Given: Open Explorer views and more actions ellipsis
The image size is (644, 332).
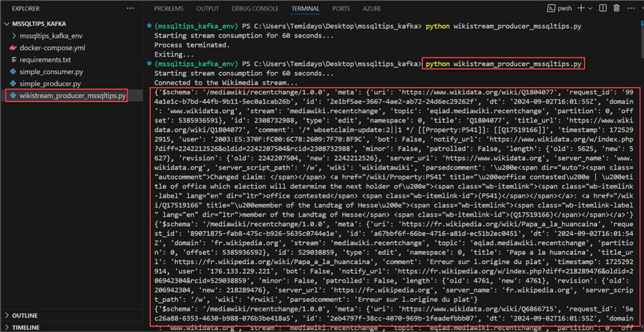Looking at the screenshot, I should pos(131,8).
